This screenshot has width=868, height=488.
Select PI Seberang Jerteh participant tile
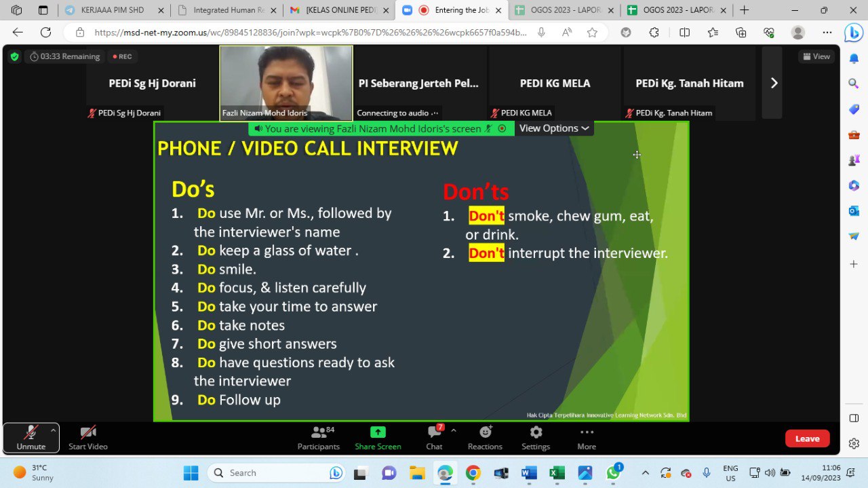click(x=420, y=83)
